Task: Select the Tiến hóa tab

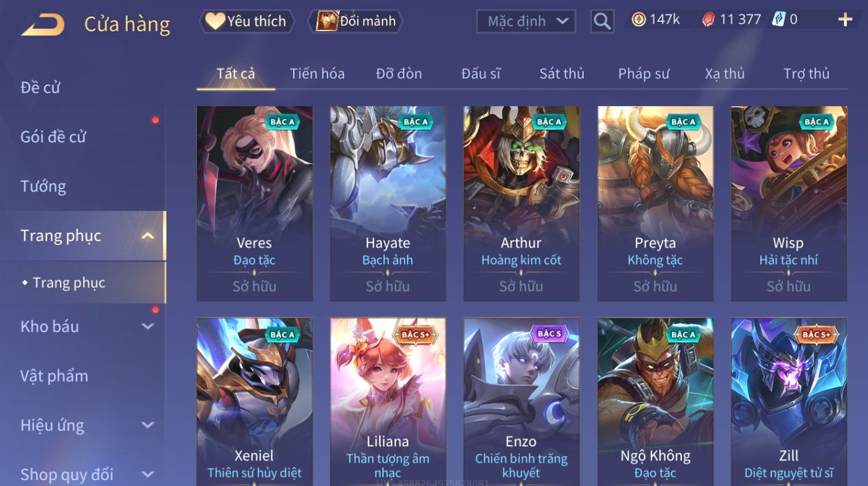Action: coord(317,74)
